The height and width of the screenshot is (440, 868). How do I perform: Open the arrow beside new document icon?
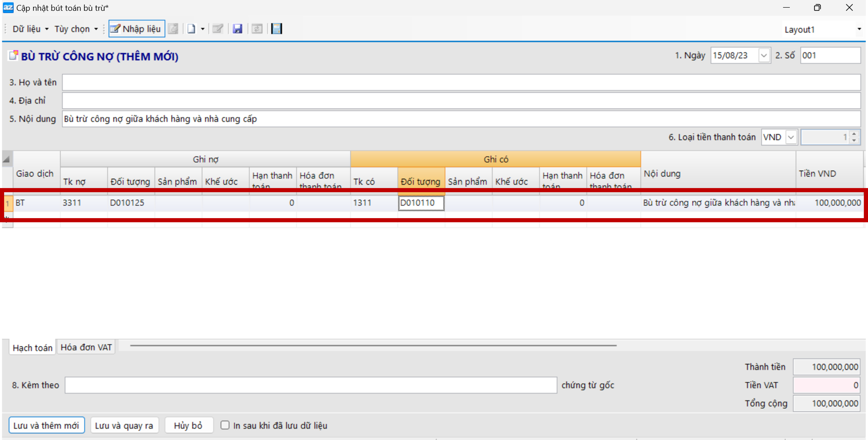tap(202, 29)
